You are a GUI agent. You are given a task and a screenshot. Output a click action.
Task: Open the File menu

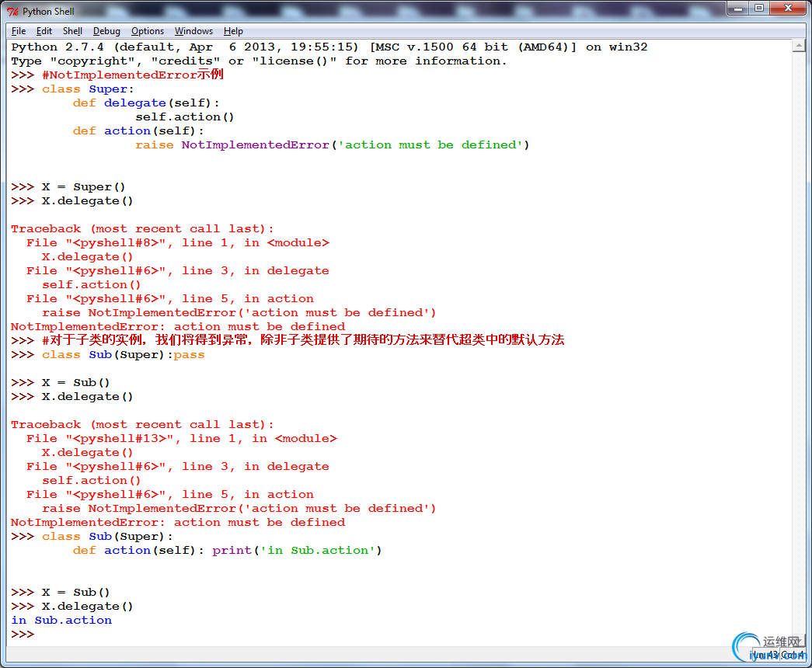click(19, 31)
